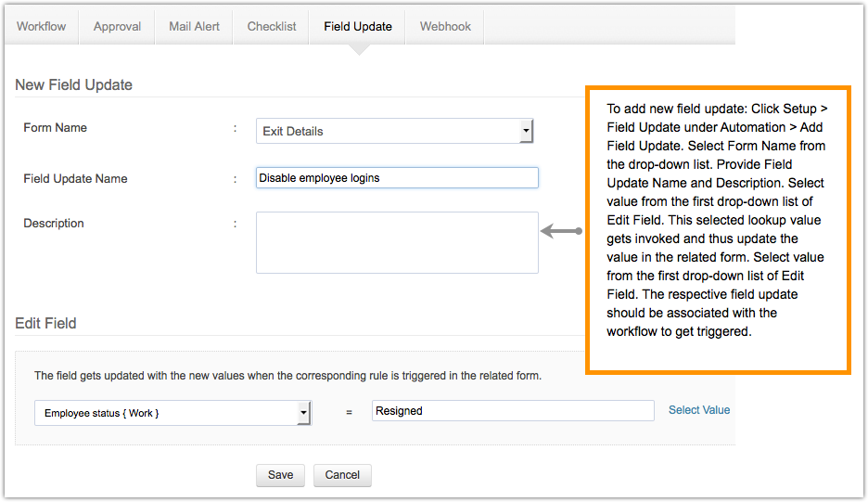This screenshot has width=868, height=502.
Task: Click the Form Name label
Action: point(56,128)
